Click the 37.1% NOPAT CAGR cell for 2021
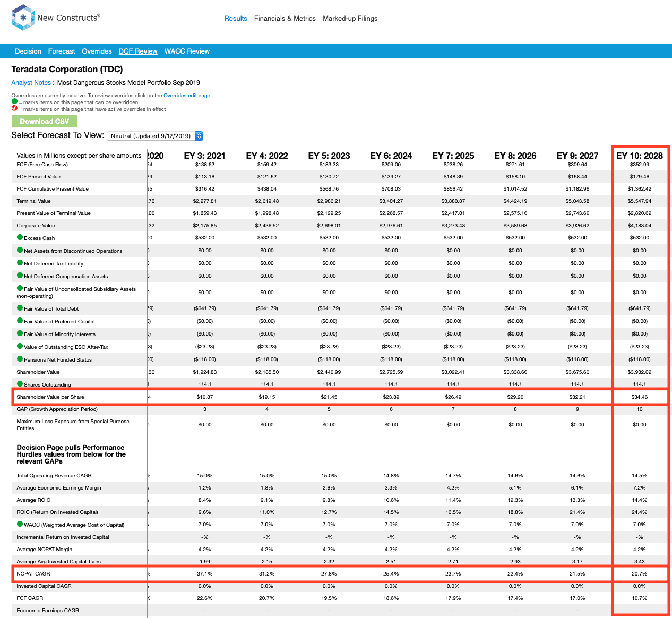This screenshot has width=672, height=618. tap(205, 574)
